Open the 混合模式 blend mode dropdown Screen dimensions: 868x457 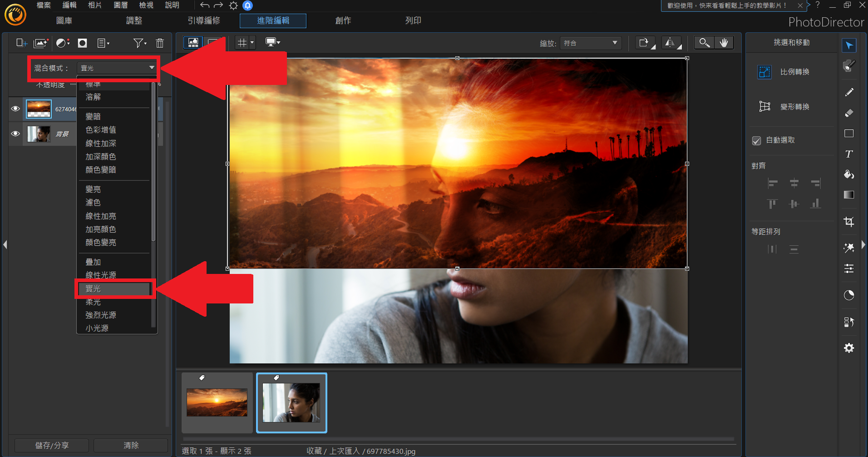[117, 68]
